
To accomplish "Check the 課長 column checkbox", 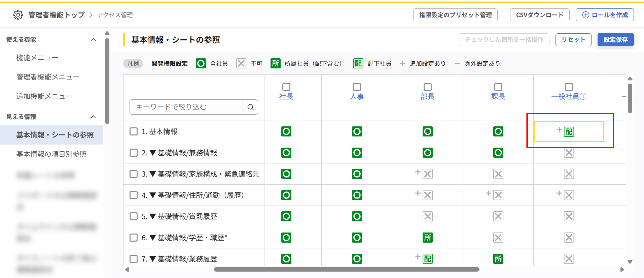I will pyautogui.click(x=498, y=87).
